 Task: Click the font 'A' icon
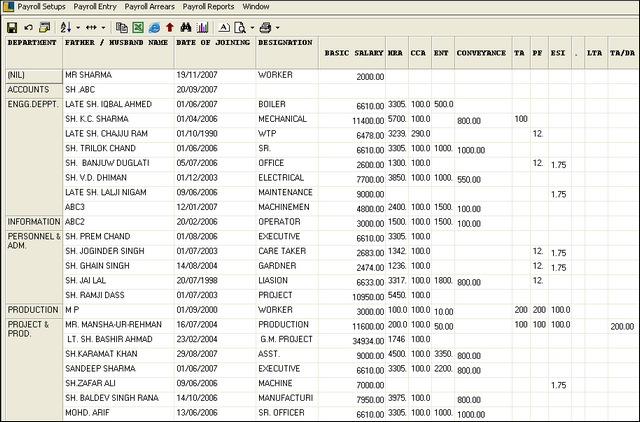(x=224, y=28)
